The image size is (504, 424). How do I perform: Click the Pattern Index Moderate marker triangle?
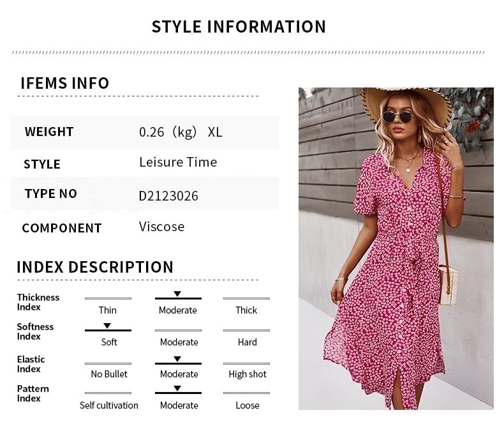click(x=177, y=388)
